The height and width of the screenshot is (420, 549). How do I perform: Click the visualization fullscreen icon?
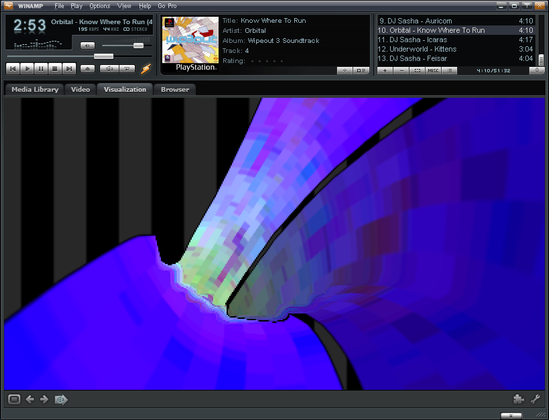pos(14,399)
